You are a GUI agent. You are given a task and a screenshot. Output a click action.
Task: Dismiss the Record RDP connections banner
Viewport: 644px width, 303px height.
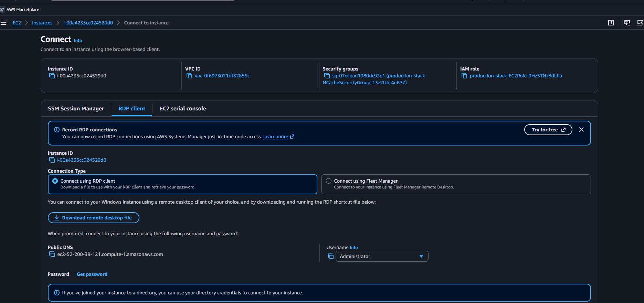point(581,130)
